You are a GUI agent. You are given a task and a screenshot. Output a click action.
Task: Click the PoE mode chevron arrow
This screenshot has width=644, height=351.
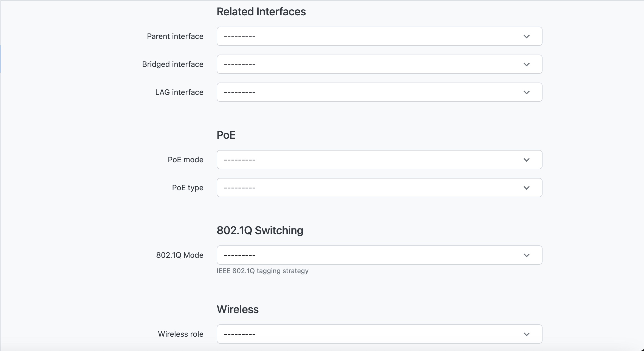(526, 160)
